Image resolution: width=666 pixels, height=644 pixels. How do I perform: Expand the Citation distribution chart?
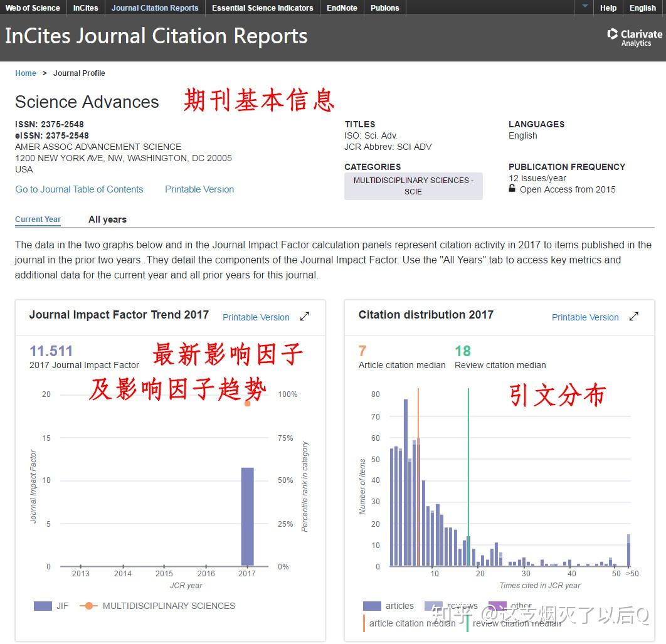click(x=634, y=317)
